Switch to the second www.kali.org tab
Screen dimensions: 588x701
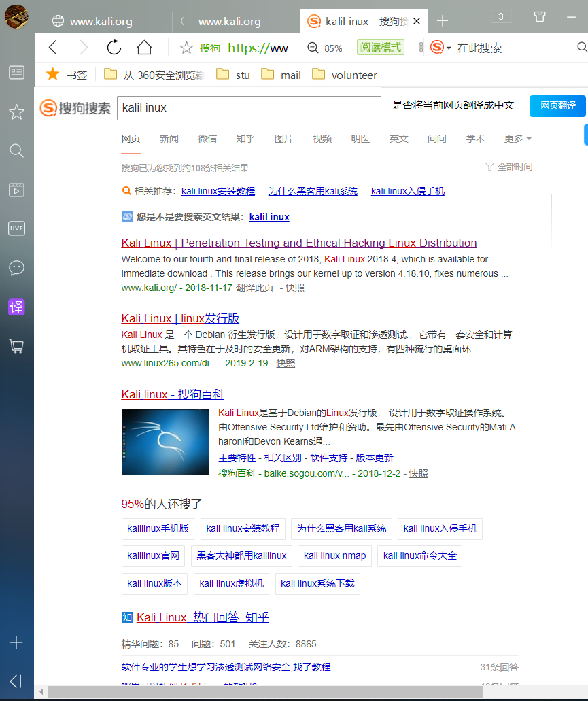236,21
